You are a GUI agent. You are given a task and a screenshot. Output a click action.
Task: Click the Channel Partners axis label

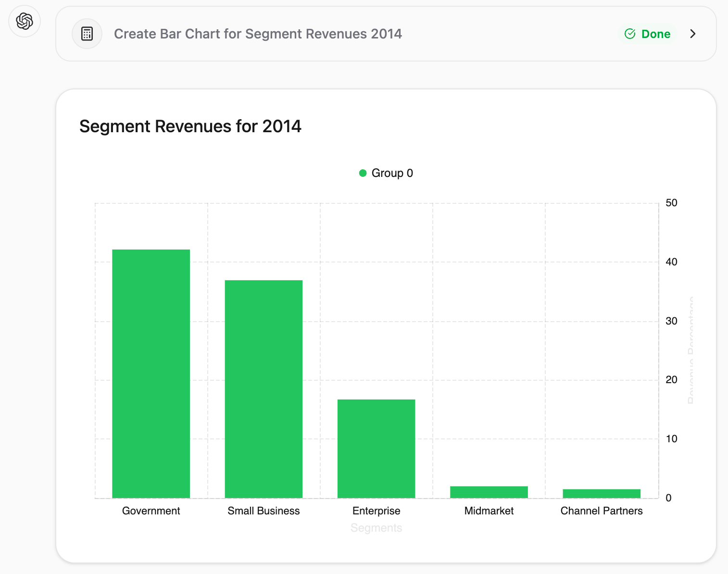(602, 511)
